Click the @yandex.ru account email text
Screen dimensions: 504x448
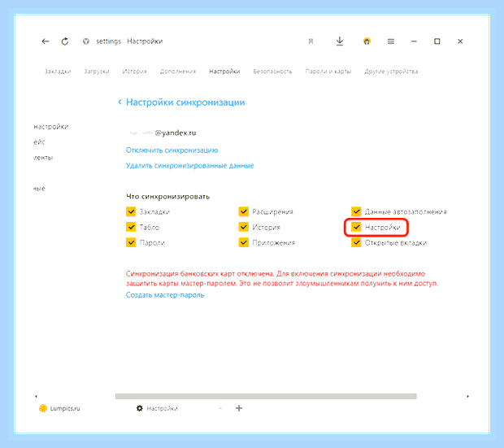pyautogui.click(x=176, y=133)
